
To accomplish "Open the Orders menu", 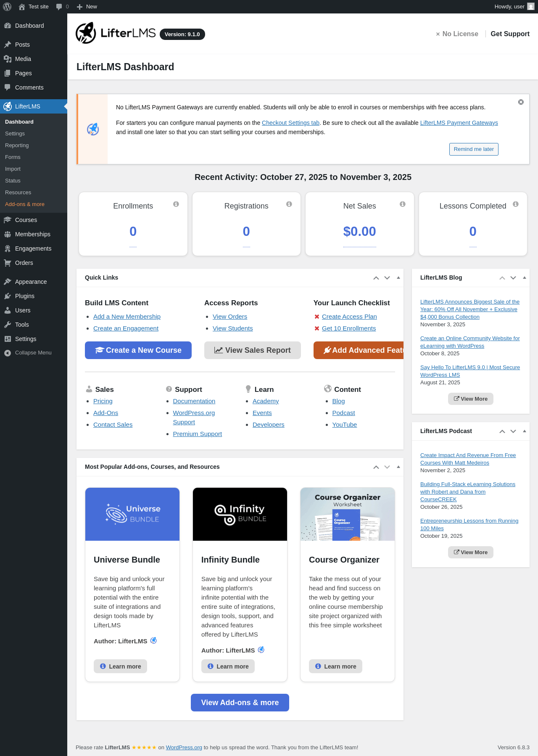I will [34, 263].
